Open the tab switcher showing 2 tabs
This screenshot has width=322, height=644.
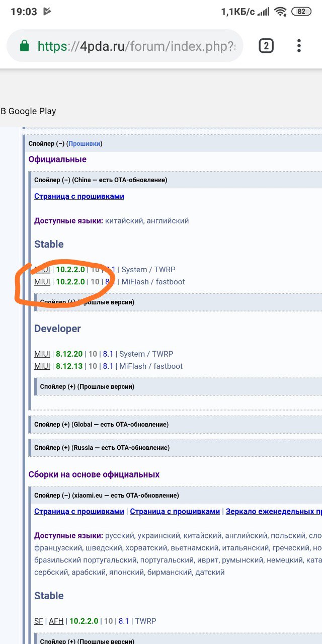click(266, 46)
